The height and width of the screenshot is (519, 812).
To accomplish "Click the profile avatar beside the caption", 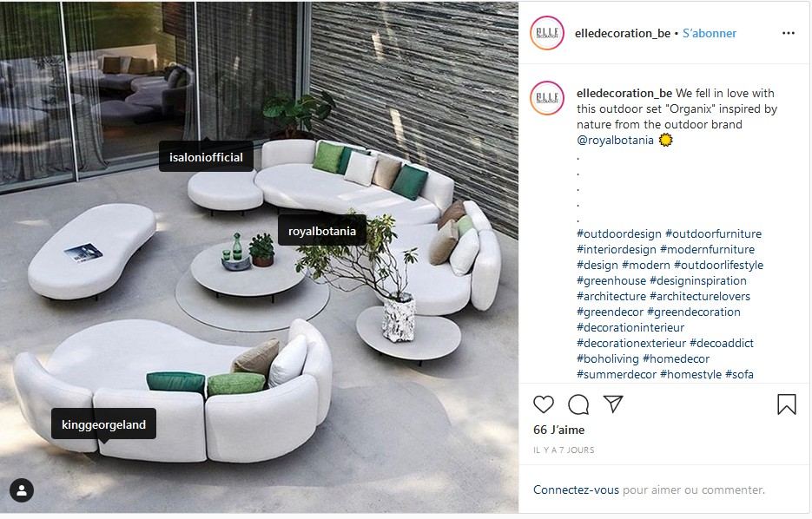I will pos(547,98).
